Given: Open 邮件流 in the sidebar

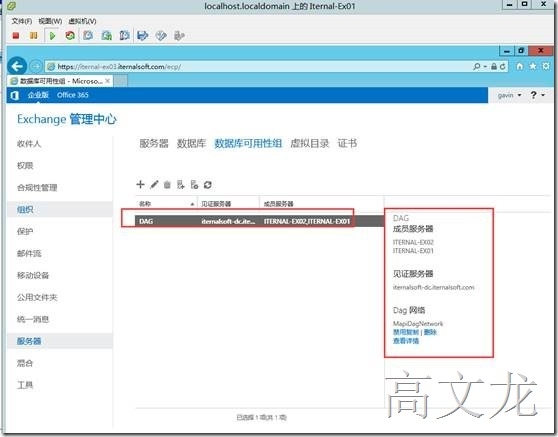Looking at the screenshot, I should click(29, 253).
